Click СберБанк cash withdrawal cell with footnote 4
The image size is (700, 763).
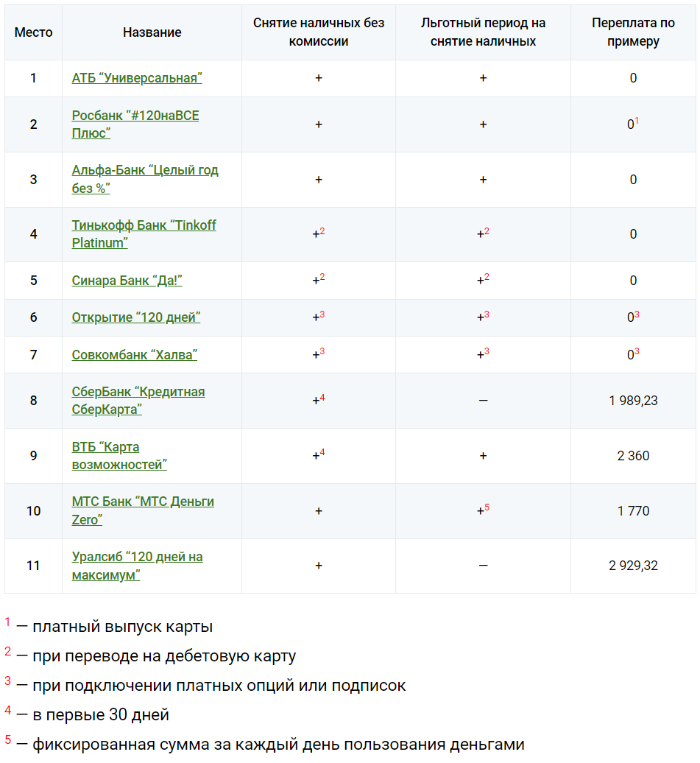319,399
